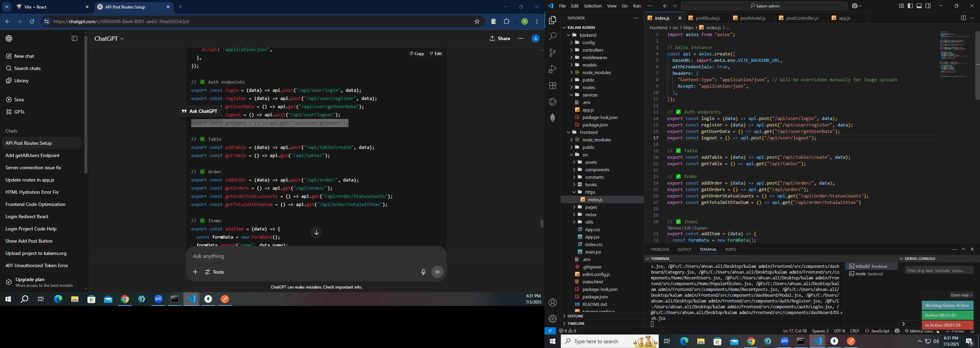Open Extensions view in VS Code activity bar
The width and height of the screenshot is (980, 348).
(552, 86)
